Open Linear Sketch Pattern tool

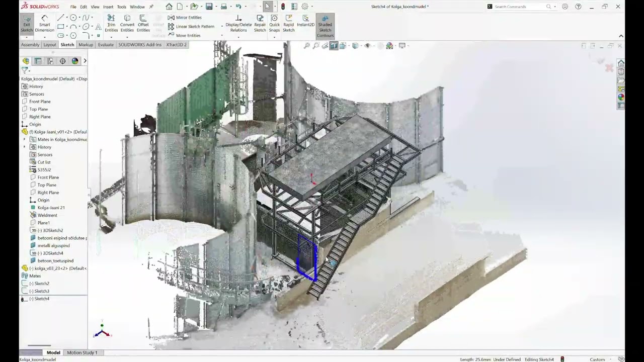191,27
